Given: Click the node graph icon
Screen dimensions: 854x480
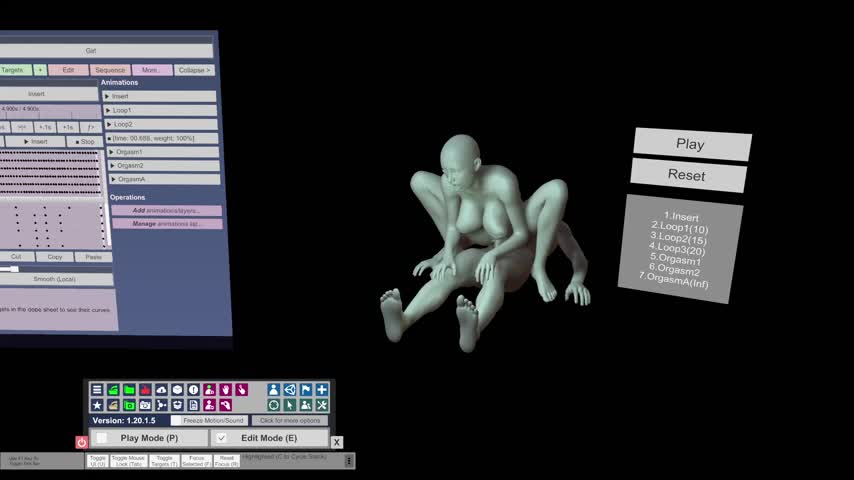Looking at the screenshot, I should point(161,405).
